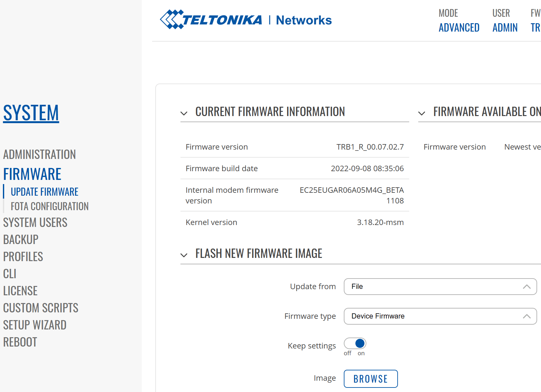Collapse the Firmware Available On Server section
The image size is (541, 392).
coord(421,113)
